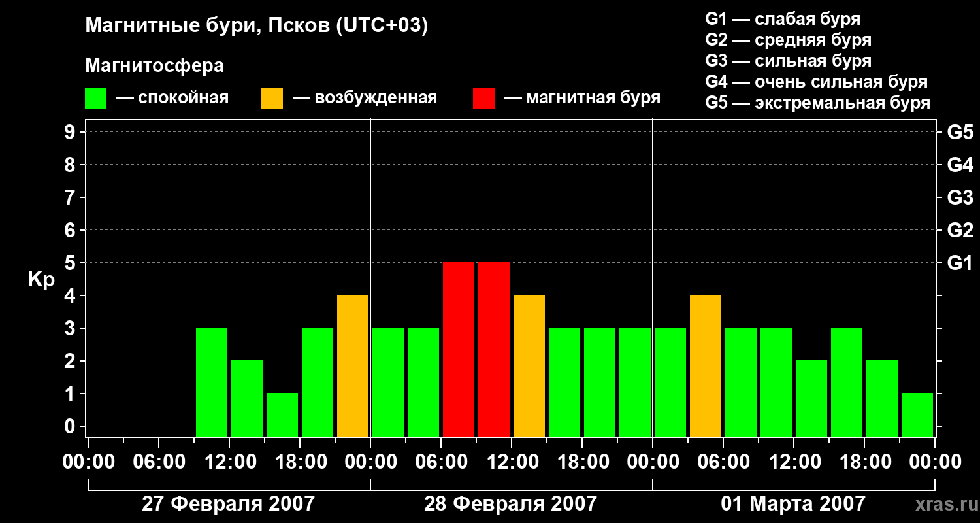The image size is (980, 523).
Task: Click the G5 label on the right axis
Action: click(x=960, y=132)
